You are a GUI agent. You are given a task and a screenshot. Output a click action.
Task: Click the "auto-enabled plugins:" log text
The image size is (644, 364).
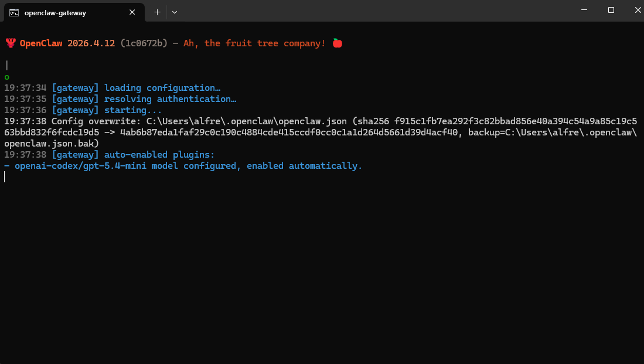pyautogui.click(x=159, y=155)
